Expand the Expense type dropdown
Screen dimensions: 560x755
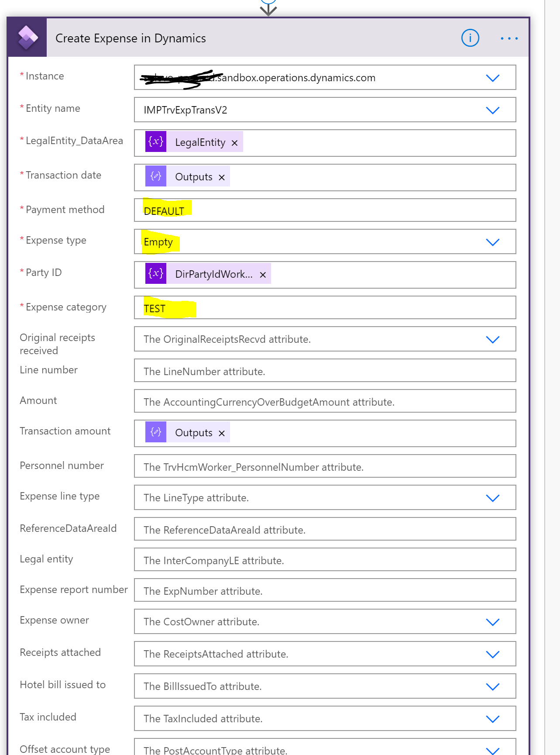(493, 242)
